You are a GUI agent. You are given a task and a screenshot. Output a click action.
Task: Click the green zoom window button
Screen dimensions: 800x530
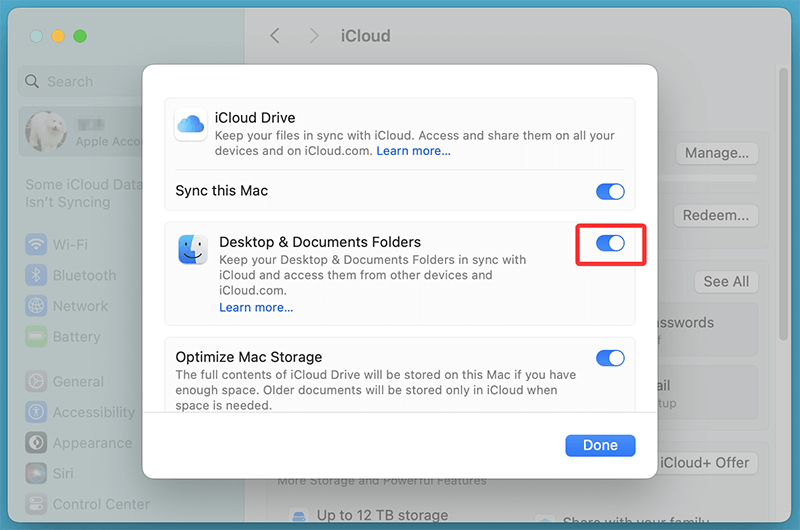pos(80,36)
